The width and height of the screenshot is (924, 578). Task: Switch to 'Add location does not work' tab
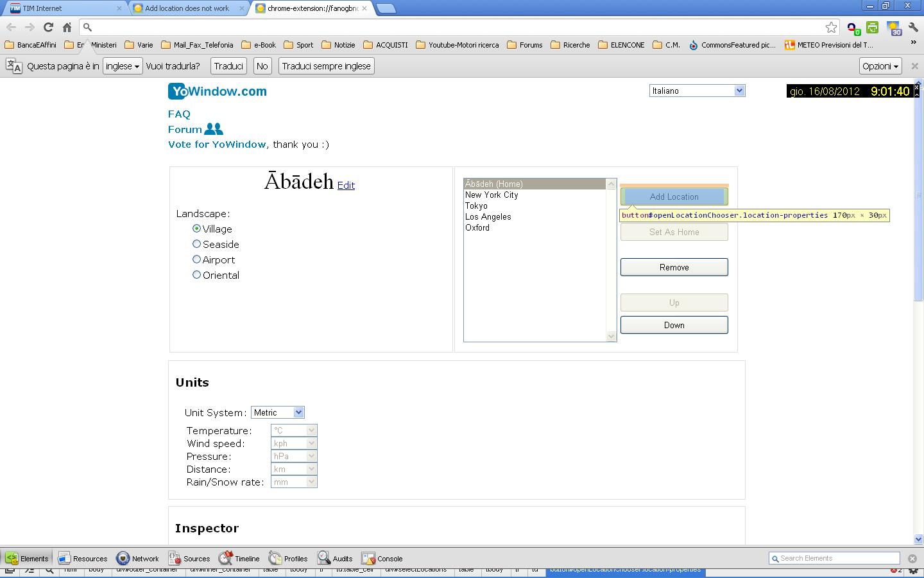[187, 8]
